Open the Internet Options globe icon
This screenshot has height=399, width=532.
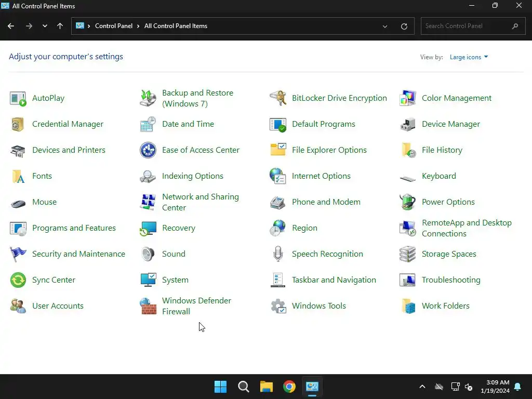coord(278,176)
